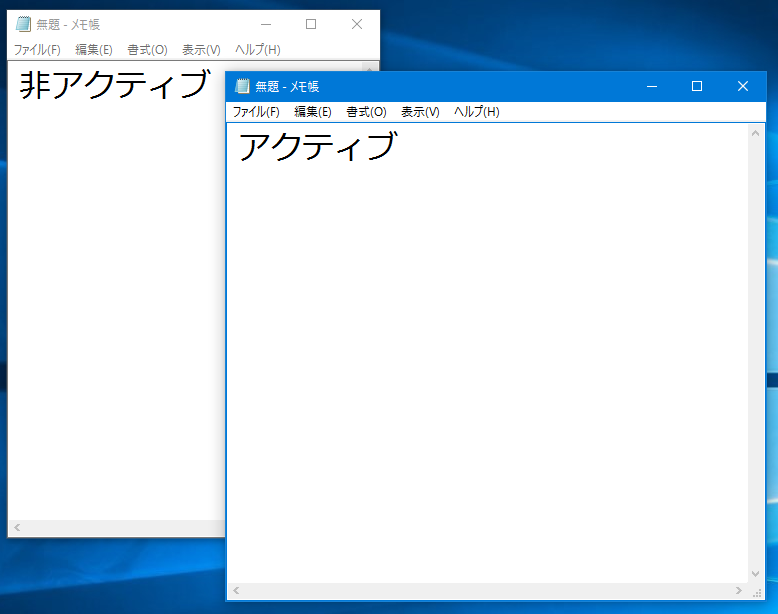Click scroll left arrow in inactive window
This screenshot has height=614, width=778.
click(17, 527)
